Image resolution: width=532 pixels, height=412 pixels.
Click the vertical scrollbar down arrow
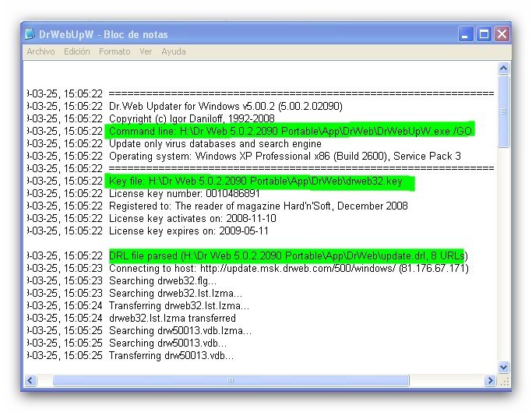tap(503, 367)
